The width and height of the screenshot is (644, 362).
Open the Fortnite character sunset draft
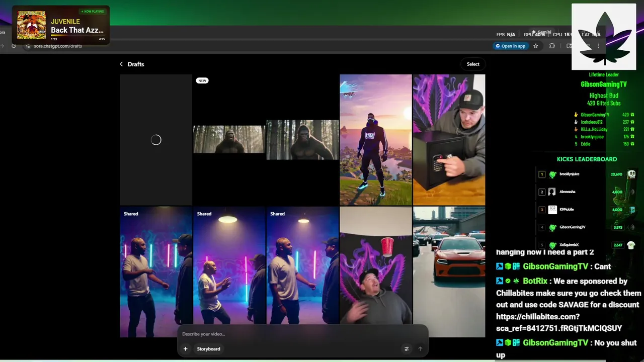376,140
